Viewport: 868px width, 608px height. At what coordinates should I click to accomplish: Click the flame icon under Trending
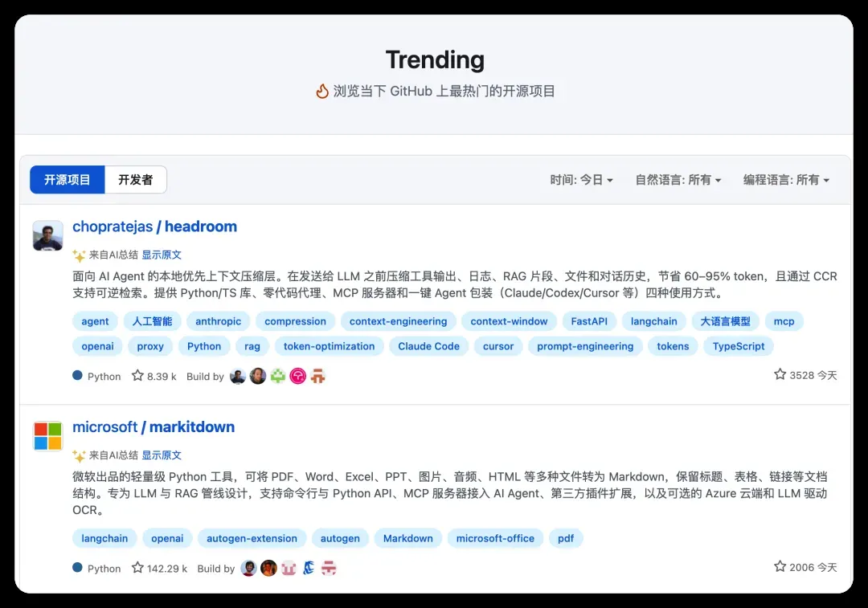tap(322, 91)
